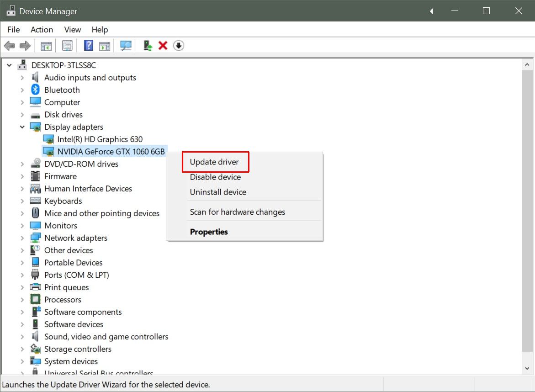Image resolution: width=535 pixels, height=392 pixels.
Task: Select the Monitors tree item label
Action: (x=61, y=226)
